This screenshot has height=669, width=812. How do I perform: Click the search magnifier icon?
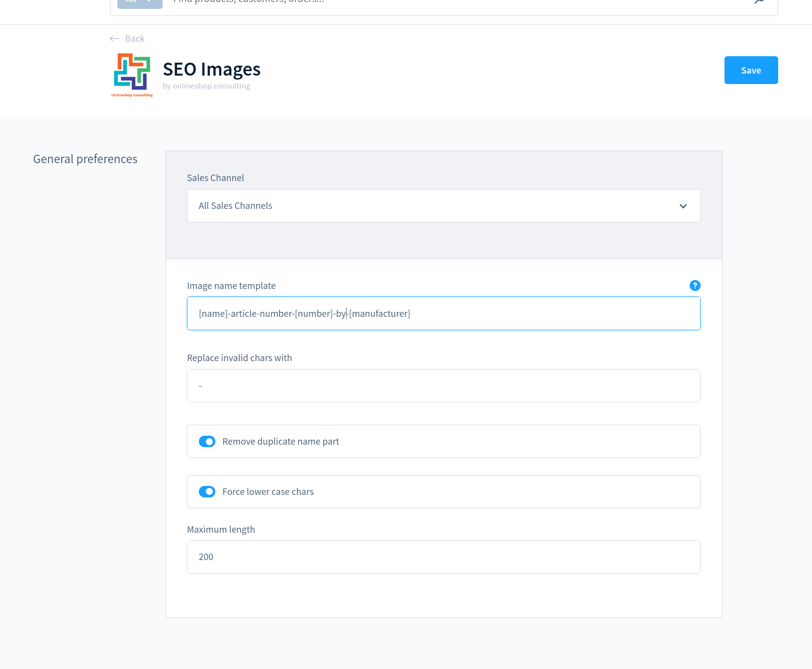[759, 1]
